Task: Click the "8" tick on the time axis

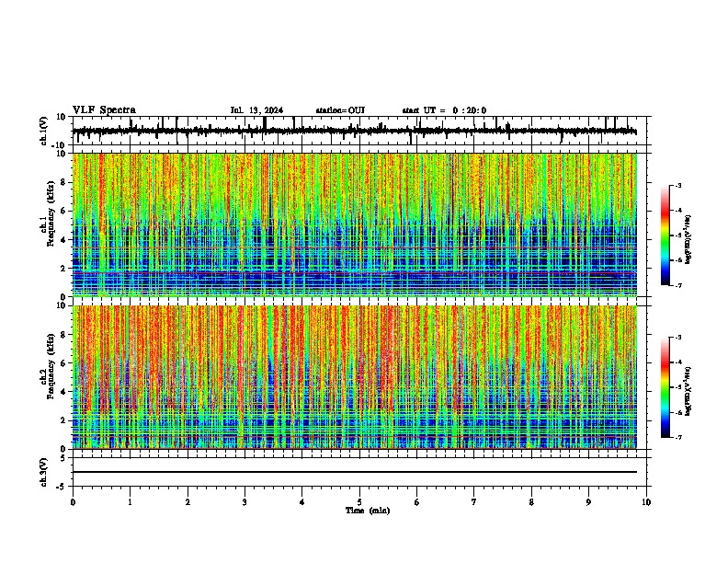Action: (531, 502)
